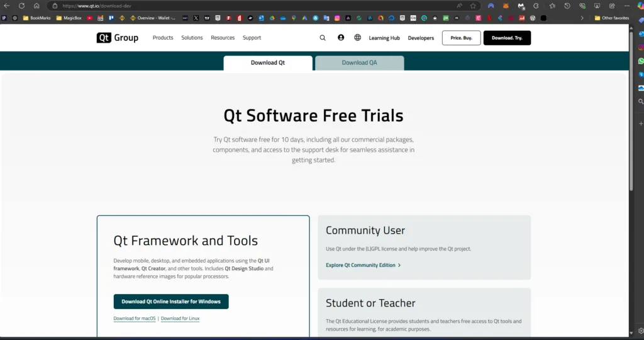
Task: Click Download Qt Online Installer for Windows
Action: coord(171,302)
